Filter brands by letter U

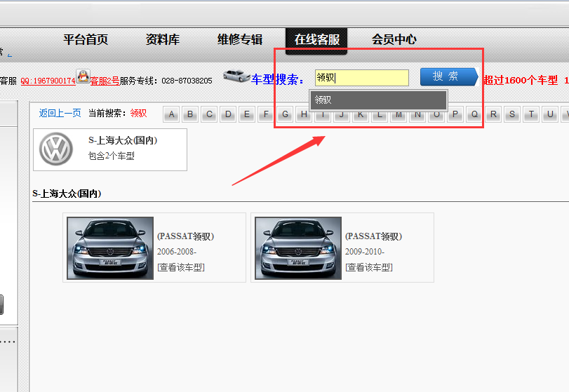pos(550,114)
